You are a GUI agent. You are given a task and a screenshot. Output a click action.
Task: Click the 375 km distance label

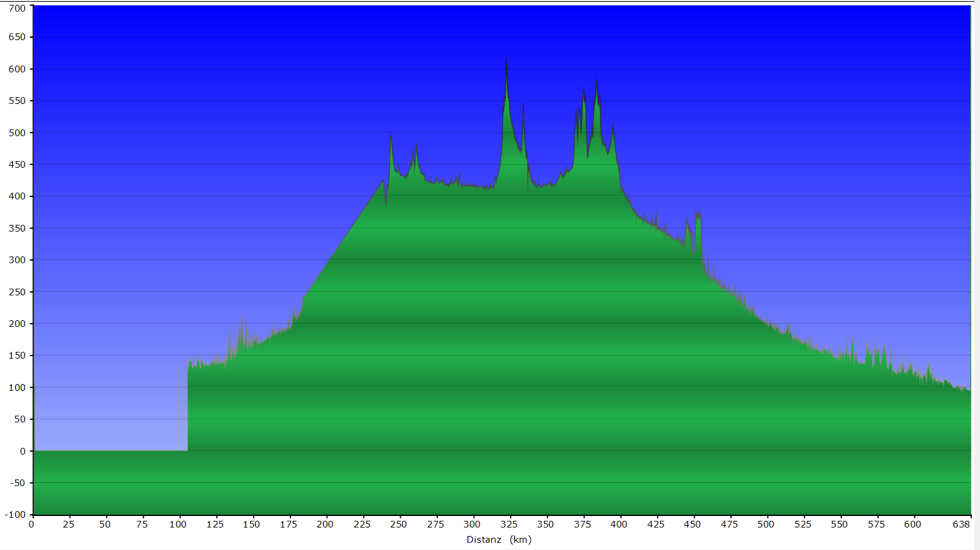click(x=582, y=524)
